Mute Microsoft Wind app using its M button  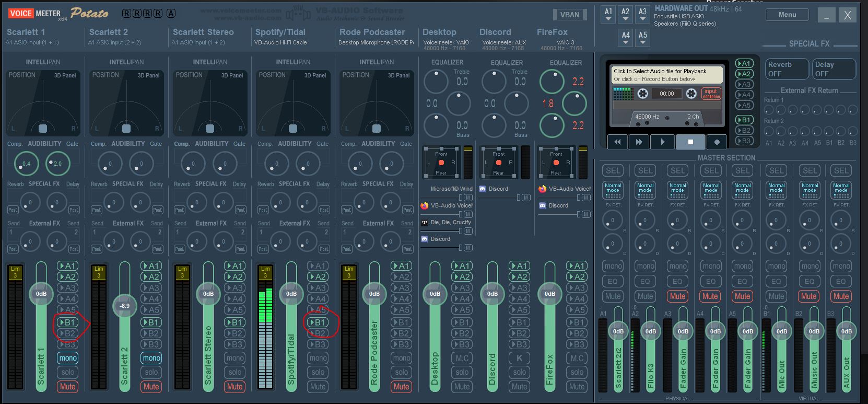(468, 198)
